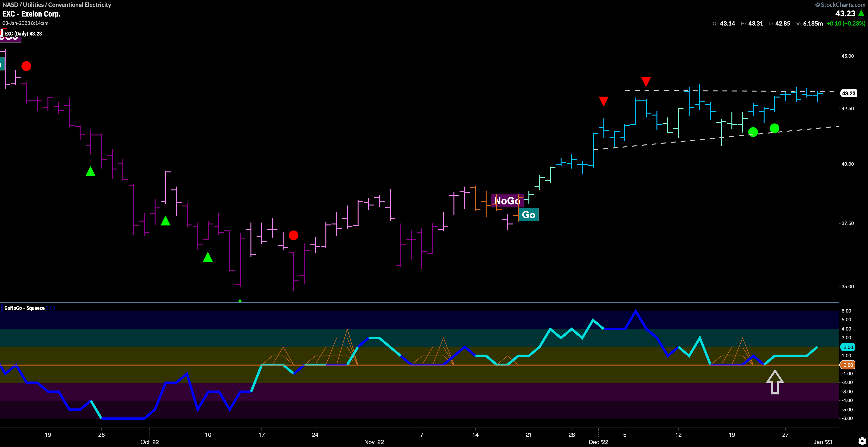Click the 42.50 price axis label

[x=848, y=108]
